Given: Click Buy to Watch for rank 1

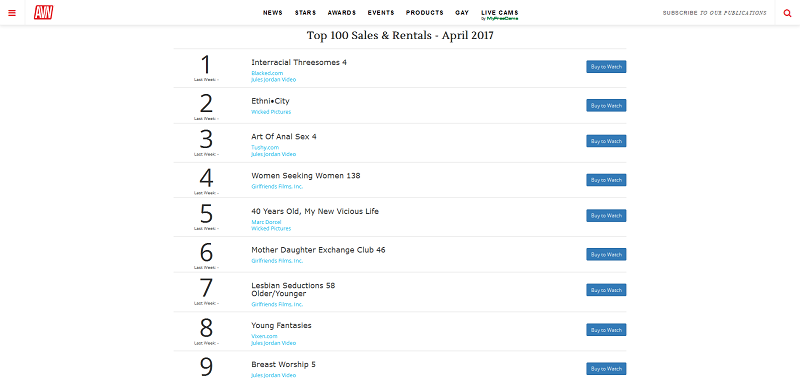Looking at the screenshot, I should pyautogui.click(x=606, y=67).
